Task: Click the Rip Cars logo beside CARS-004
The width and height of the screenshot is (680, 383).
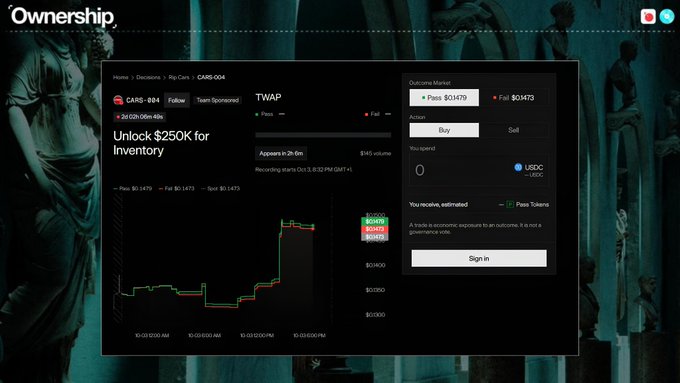Action: click(118, 100)
